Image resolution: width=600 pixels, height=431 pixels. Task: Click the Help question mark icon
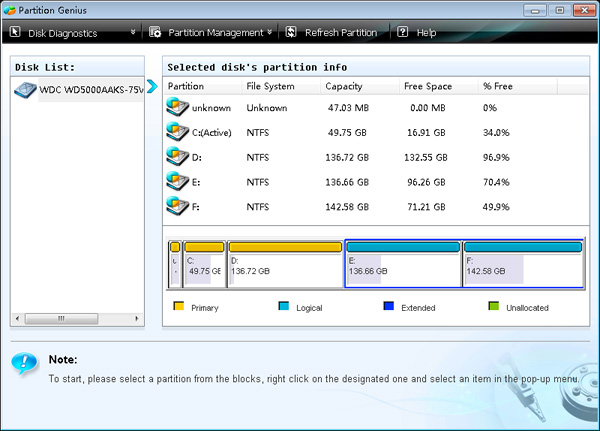coord(402,32)
